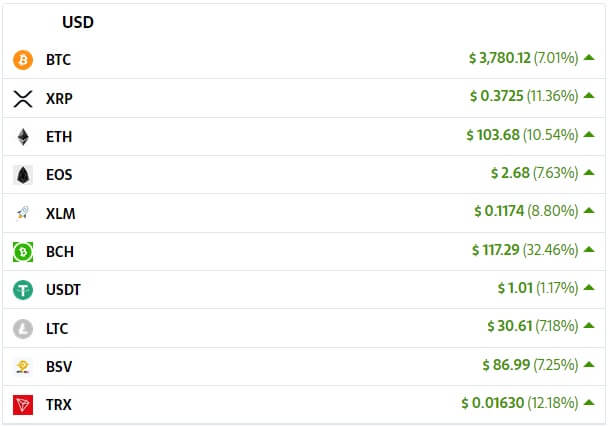Image resolution: width=609 pixels, height=426 pixels.
Task: Click the Stellar XLM rocket icon
Action: tap(23, 213)
